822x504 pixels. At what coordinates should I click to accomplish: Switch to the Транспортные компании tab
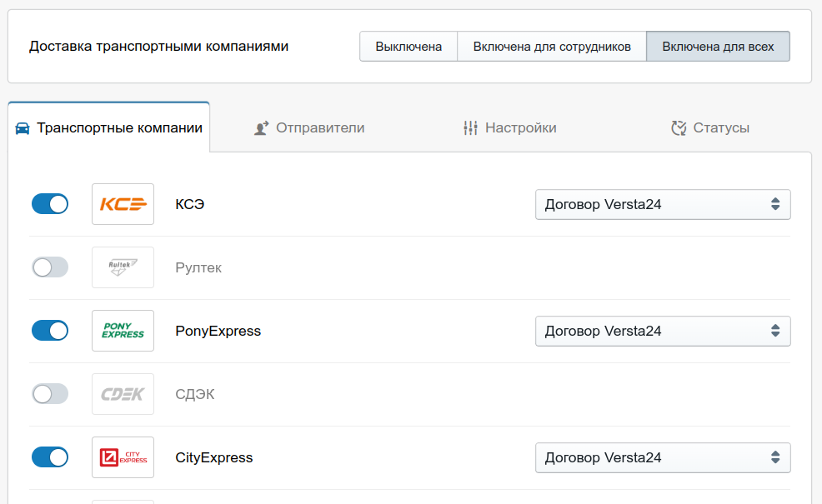point(109,127)
